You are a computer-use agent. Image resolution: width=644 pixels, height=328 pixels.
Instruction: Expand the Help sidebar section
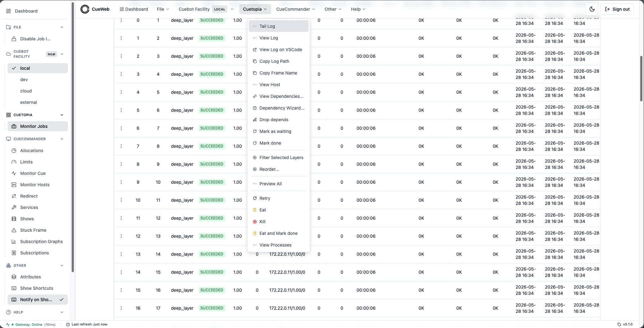(x=62, y=312)
